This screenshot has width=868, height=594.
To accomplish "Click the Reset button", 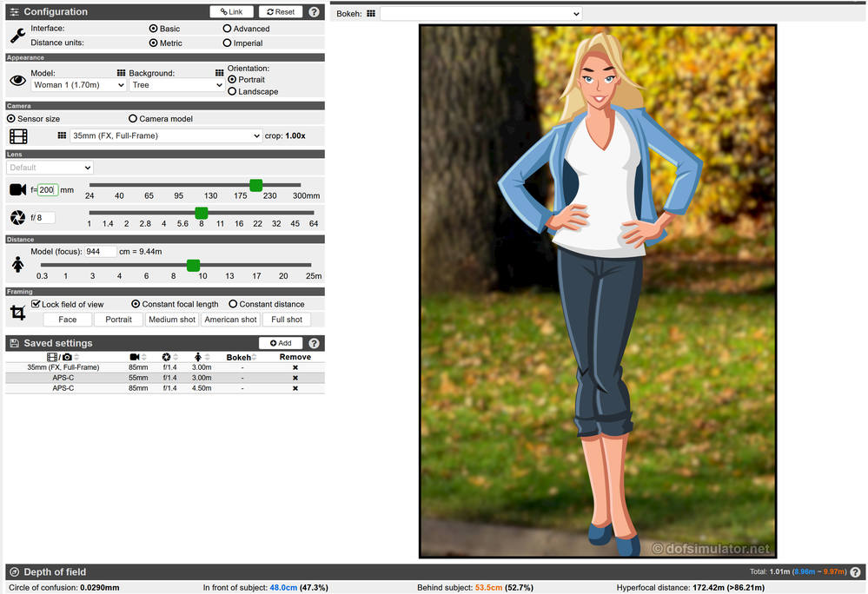I will point(280,12).
